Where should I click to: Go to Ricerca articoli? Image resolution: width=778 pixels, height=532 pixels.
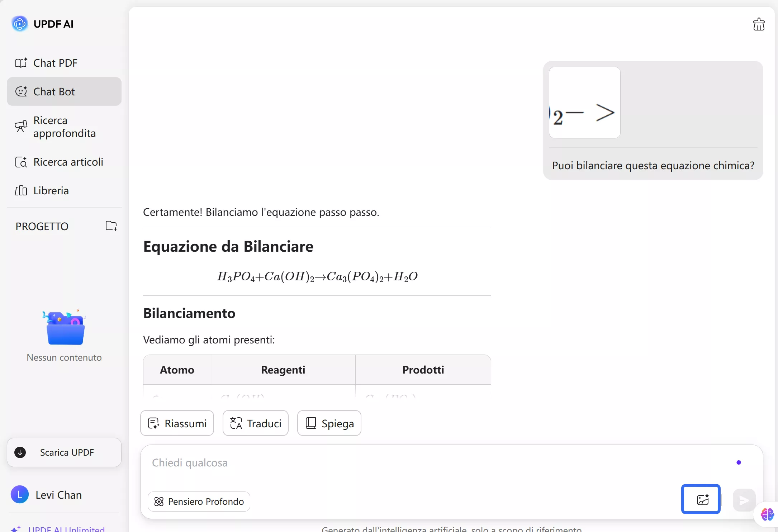tap(68, 162)
